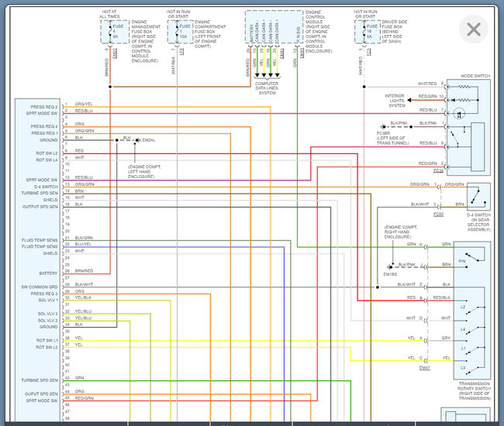The image size is (504, 426).
Task: Click the ENGINE MANAGEMENT FUSE BOX caption
Action: pyautogui.click(x=146, y=41)
